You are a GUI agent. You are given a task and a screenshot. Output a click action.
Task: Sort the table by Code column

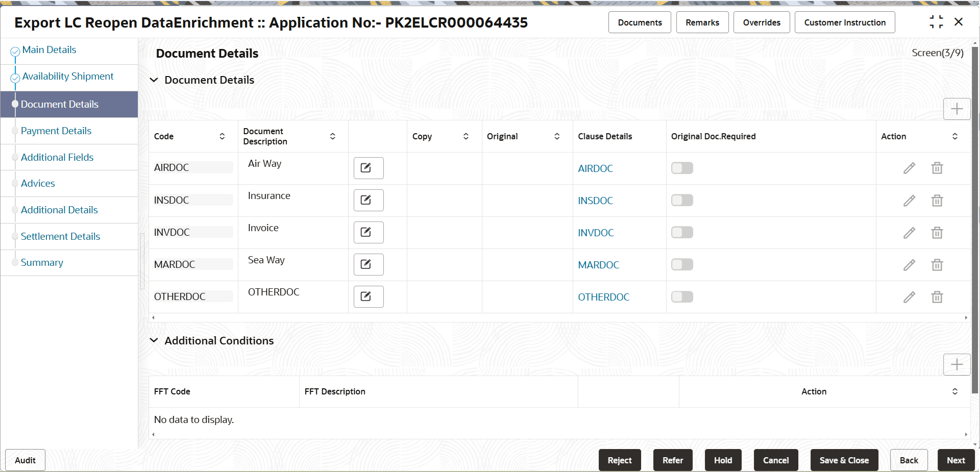222,136
